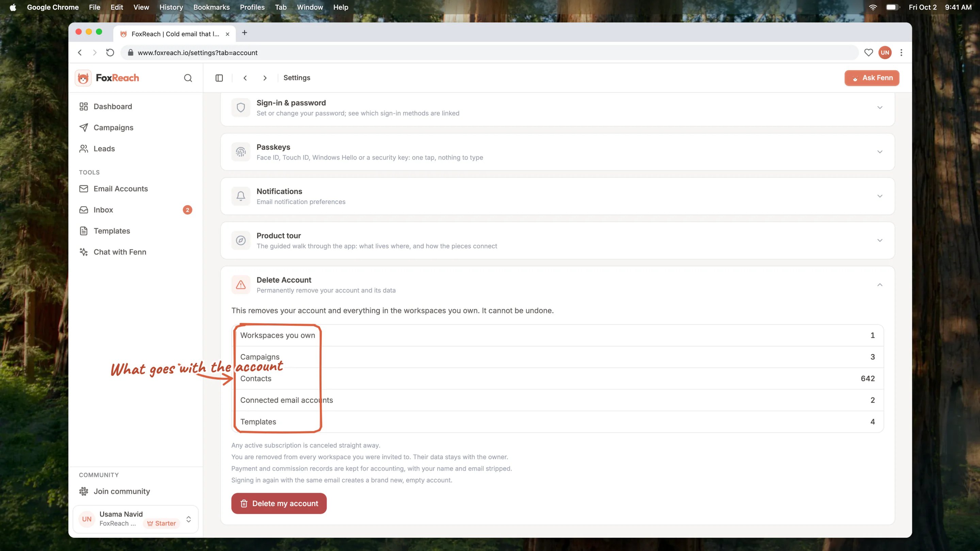The image size is (980, 551).
Task: Open the UN profile avatar in Chrome toolbar
Action: point(885,52)
